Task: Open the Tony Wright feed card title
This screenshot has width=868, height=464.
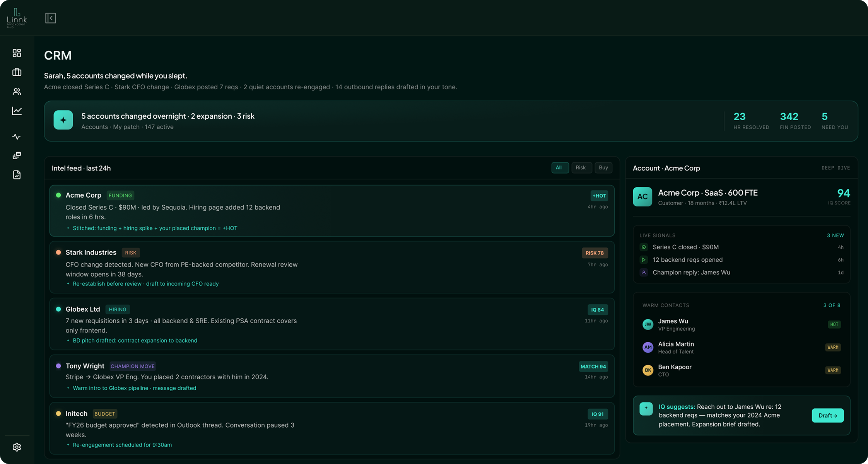Action: point(85,366)
